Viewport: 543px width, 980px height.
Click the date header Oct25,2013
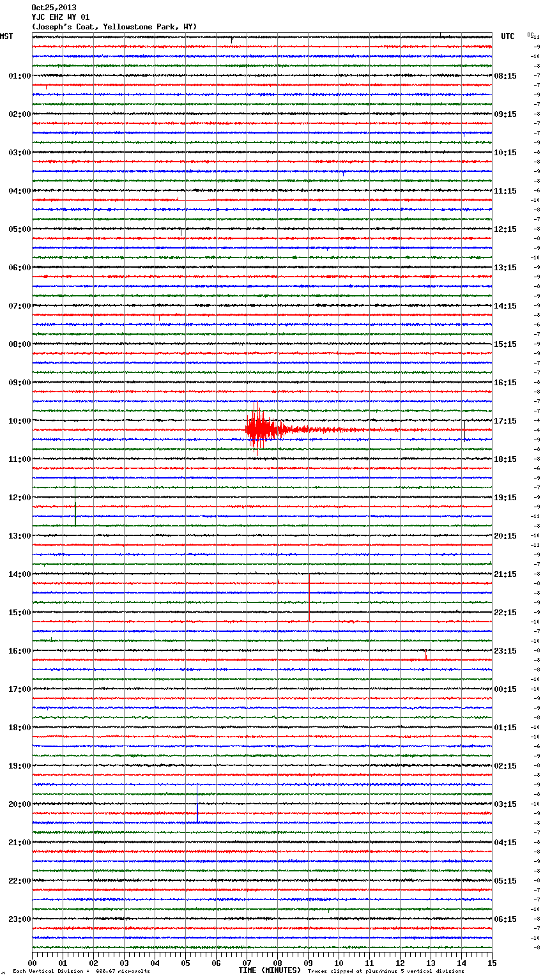(54, 8)
